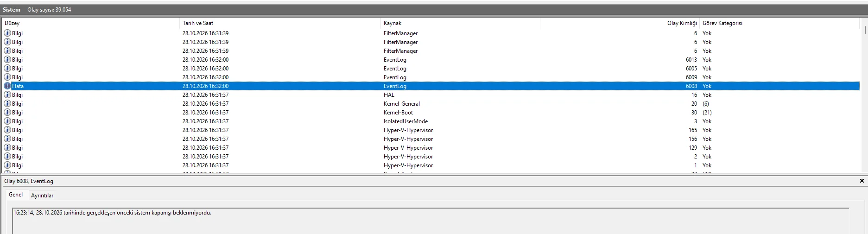The image size is (868, 234).
Task: Select the Genel tab
Action: coord(16,195)
